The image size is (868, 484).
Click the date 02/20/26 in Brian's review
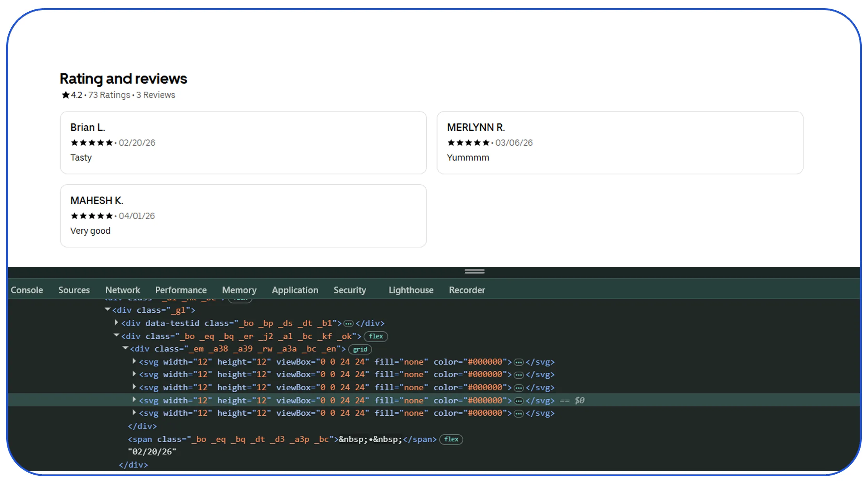pyautogui.click(x=137, y=143)
